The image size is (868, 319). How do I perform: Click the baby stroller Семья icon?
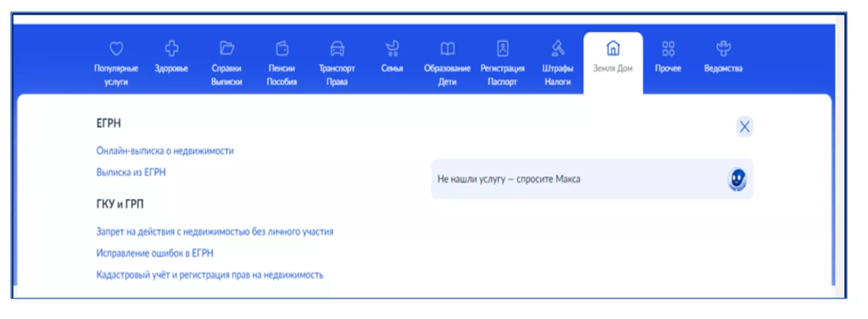tap(392, 49)
